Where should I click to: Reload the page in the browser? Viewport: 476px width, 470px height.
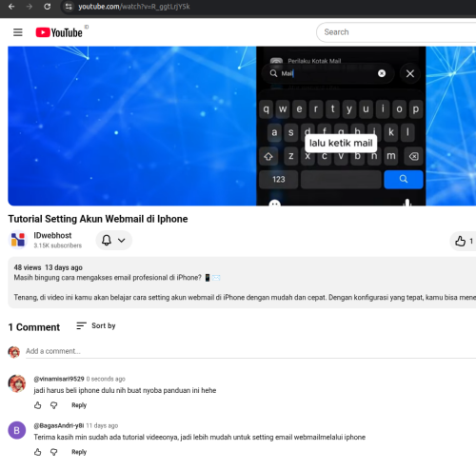[x=47, y=7]
